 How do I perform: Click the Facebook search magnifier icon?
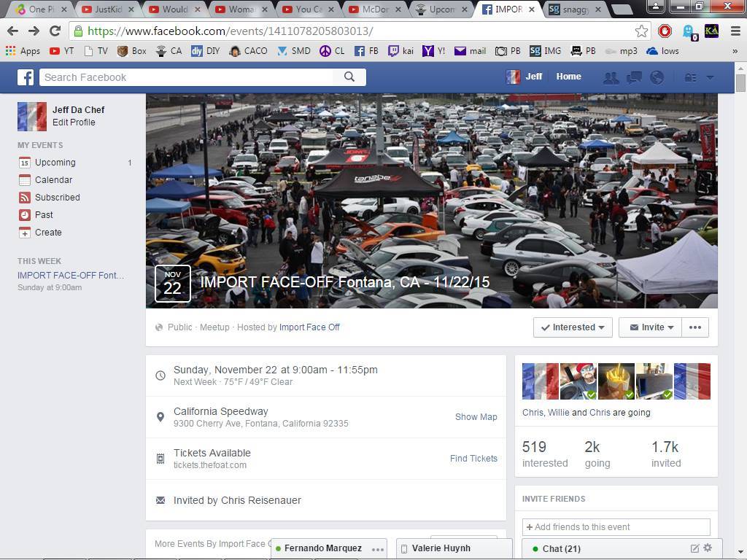point(349,77)
